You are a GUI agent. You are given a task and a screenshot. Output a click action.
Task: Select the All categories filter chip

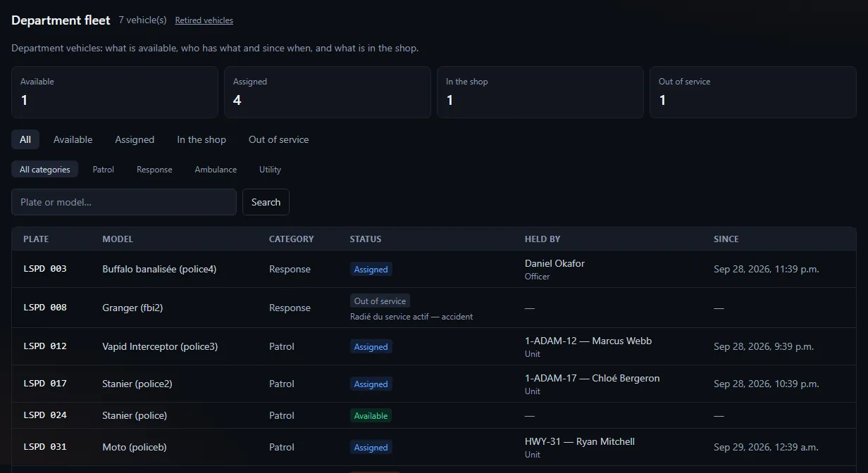pos(45,170)
